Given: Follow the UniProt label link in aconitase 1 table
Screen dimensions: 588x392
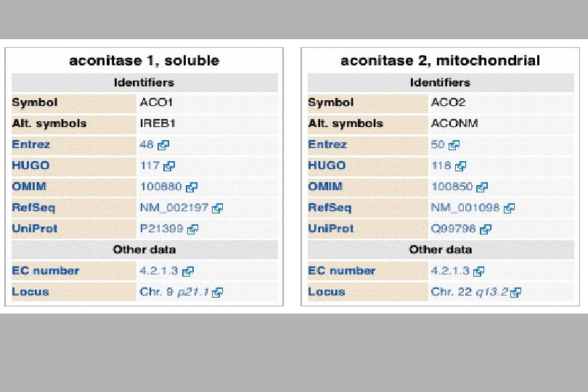Looking at the screenshot, I should point(35,229).
